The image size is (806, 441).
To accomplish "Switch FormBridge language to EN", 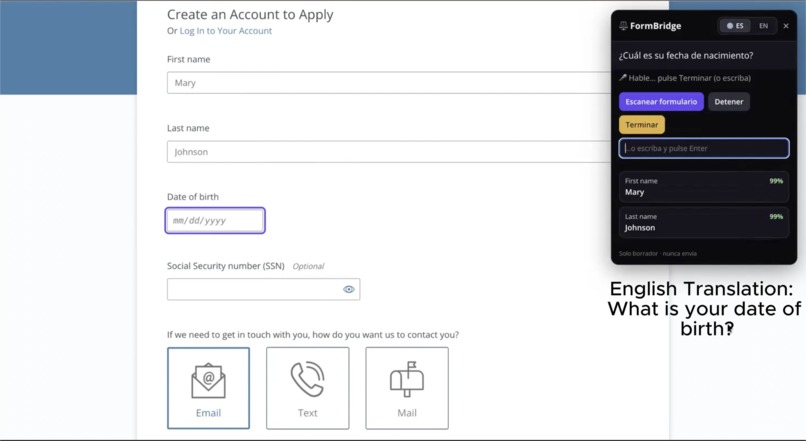I will tap(764, 26).
